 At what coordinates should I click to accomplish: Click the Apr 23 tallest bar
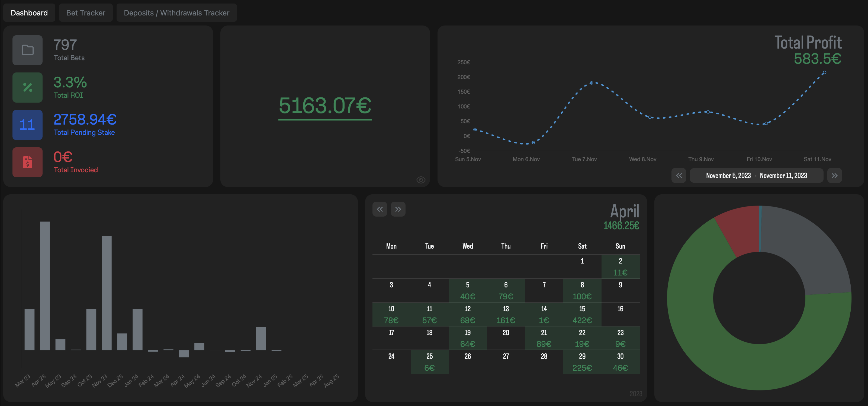coord(45,286)
